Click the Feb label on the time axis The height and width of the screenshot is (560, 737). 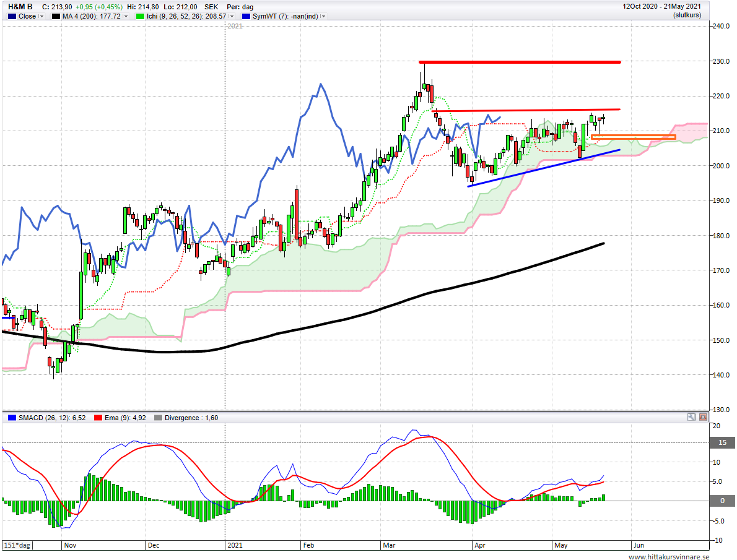[308, 545]
